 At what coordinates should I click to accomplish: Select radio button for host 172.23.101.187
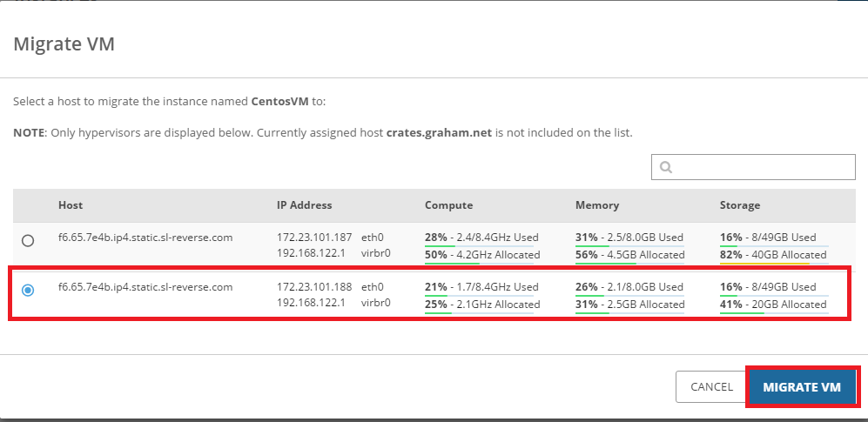pos(28,240)
